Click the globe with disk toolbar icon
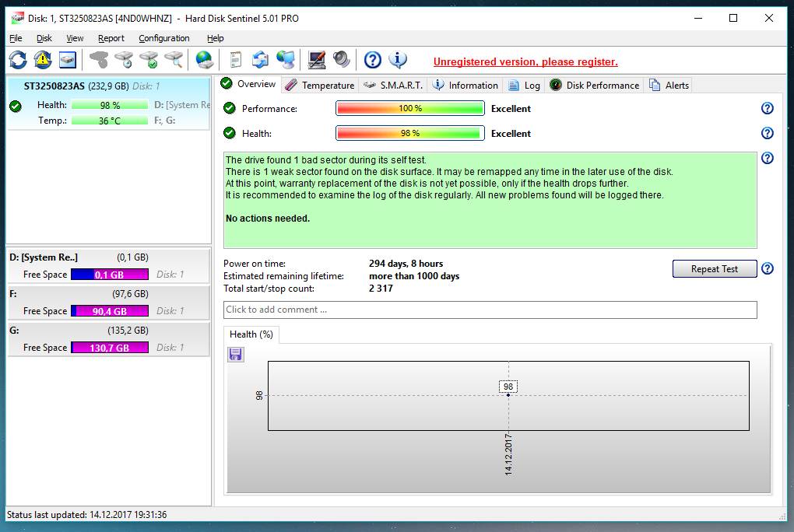The height and width of the screenshot is (532, 794). (x=204, y=60)
